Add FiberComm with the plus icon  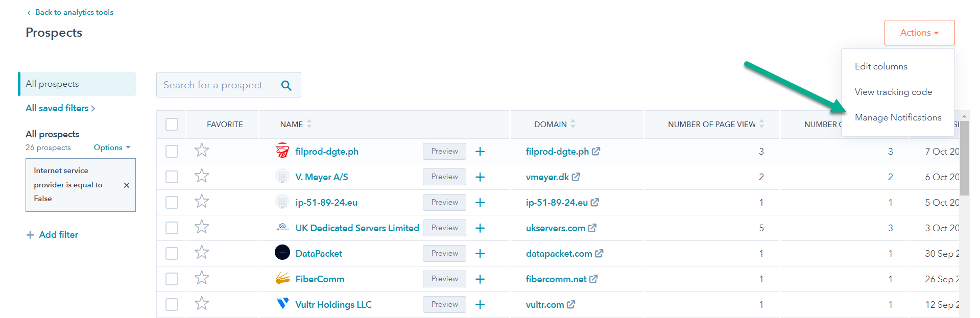pyautogui.click(x=480, y=279)
